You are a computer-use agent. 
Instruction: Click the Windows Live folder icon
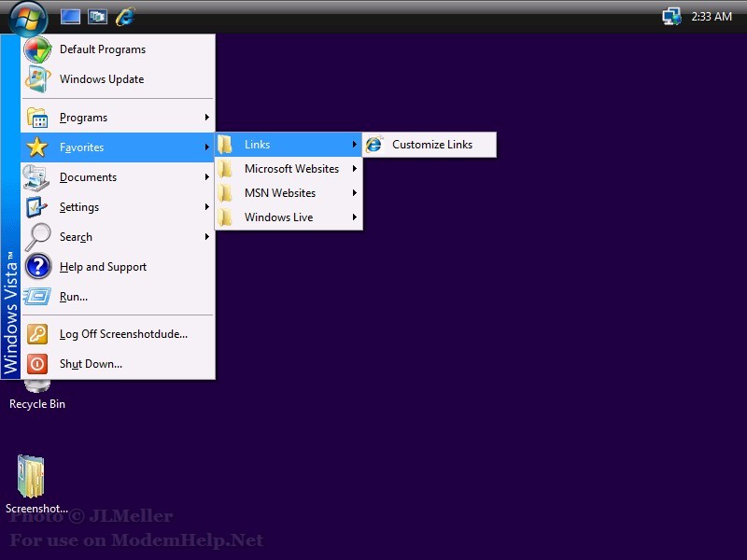point(225,217)
